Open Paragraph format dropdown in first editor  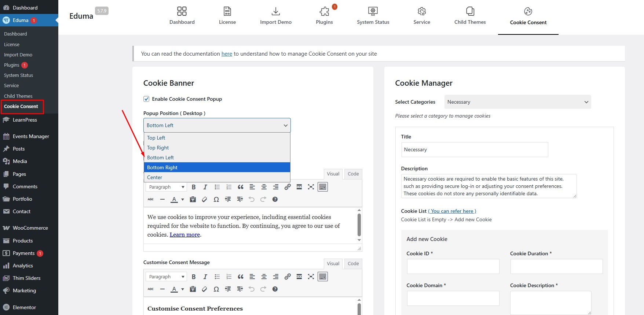pyautogui.click(x=166, y=187)
